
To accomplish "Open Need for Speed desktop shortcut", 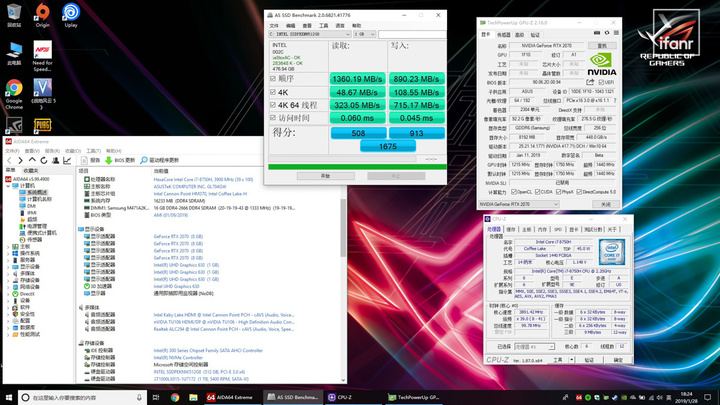I will [x=42, y=56].
